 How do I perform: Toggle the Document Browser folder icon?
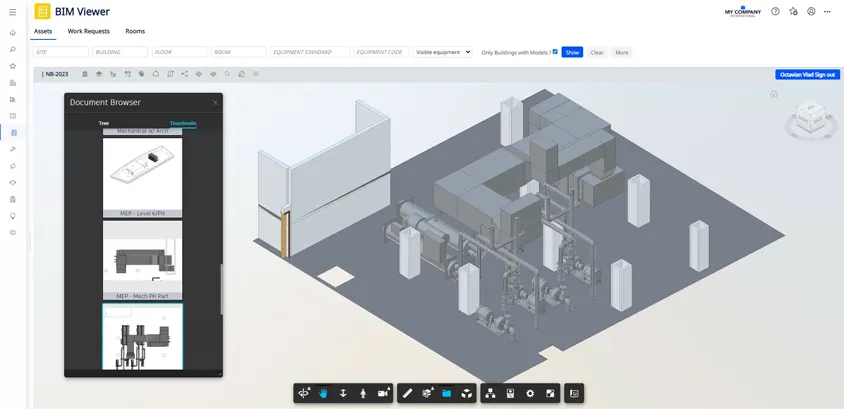pos(446,393)
